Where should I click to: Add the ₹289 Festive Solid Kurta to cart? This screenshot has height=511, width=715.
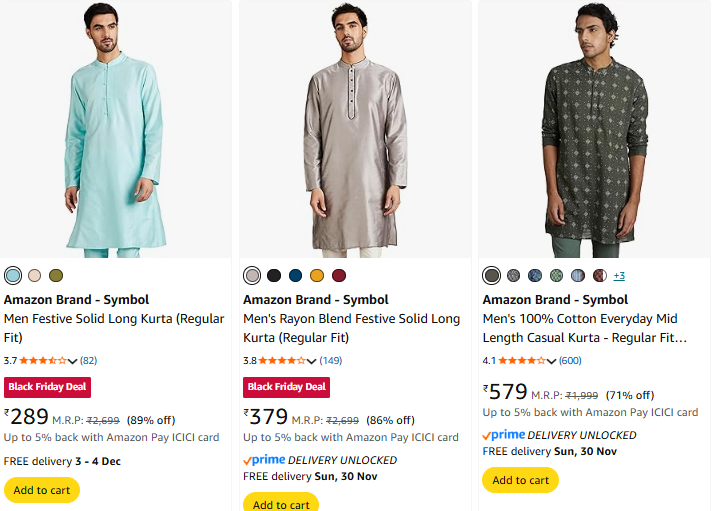41,490
